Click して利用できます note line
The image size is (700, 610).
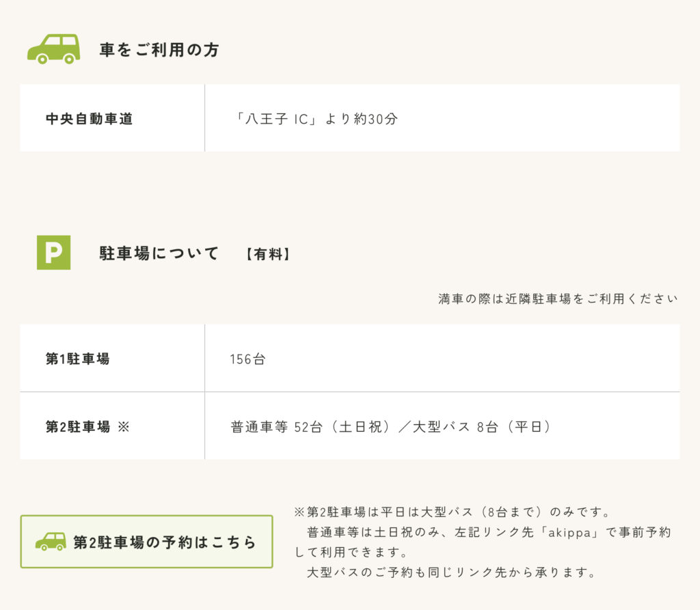pos(351,553)
